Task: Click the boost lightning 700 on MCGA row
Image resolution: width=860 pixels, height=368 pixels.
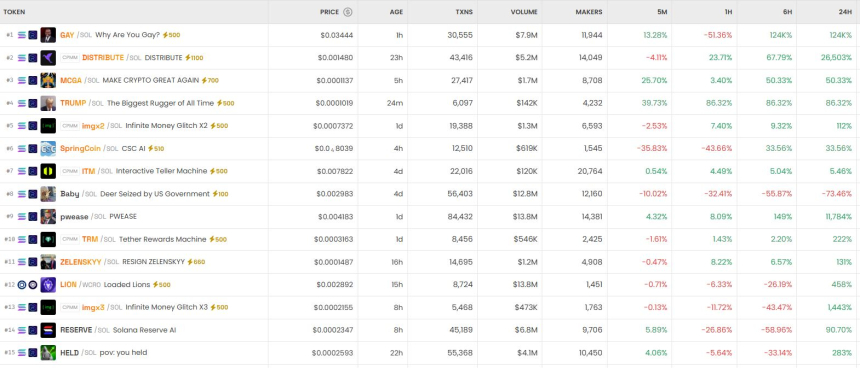Action: (210, 81)
